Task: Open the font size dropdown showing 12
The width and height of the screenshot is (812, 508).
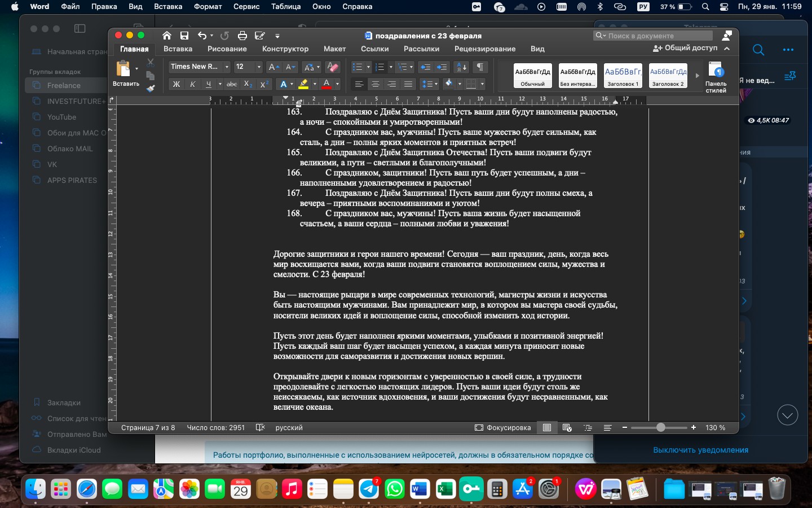Action: click(x=259, y=67)
